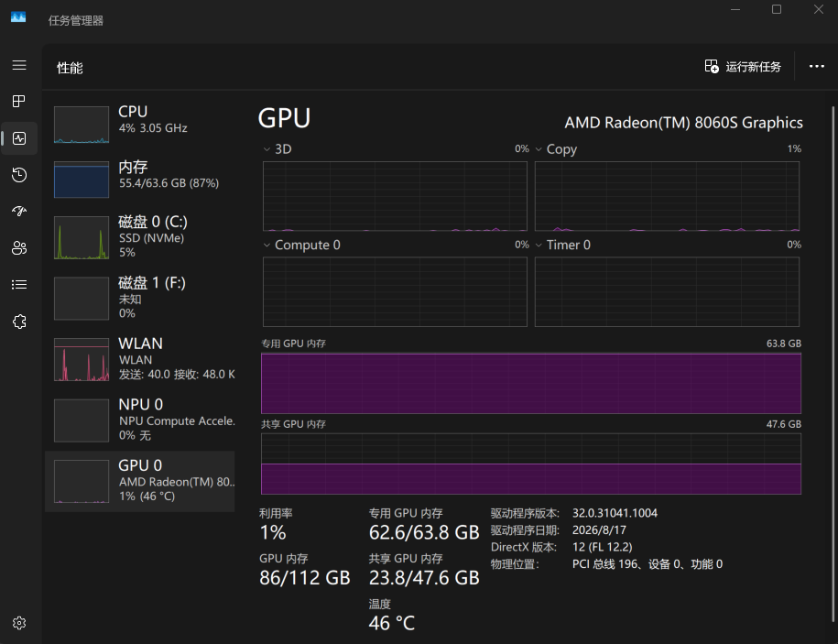Click the driver date 2026/8/17
This screenshot has width=838, height=644.
599,530
